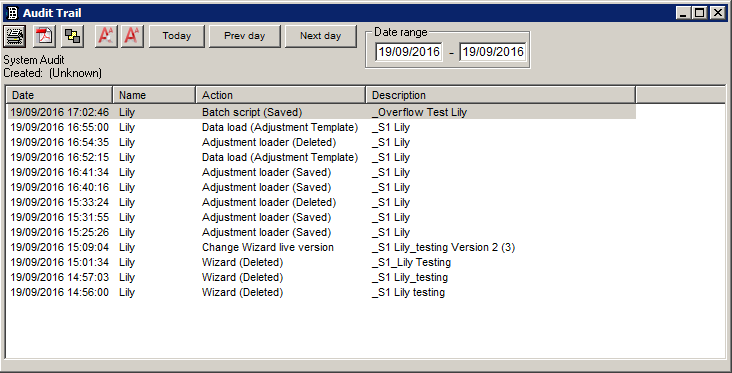The width and height of the screenshot is (732, 373).
Task: Focus the end date field of Date range
Action: [493, 52]
